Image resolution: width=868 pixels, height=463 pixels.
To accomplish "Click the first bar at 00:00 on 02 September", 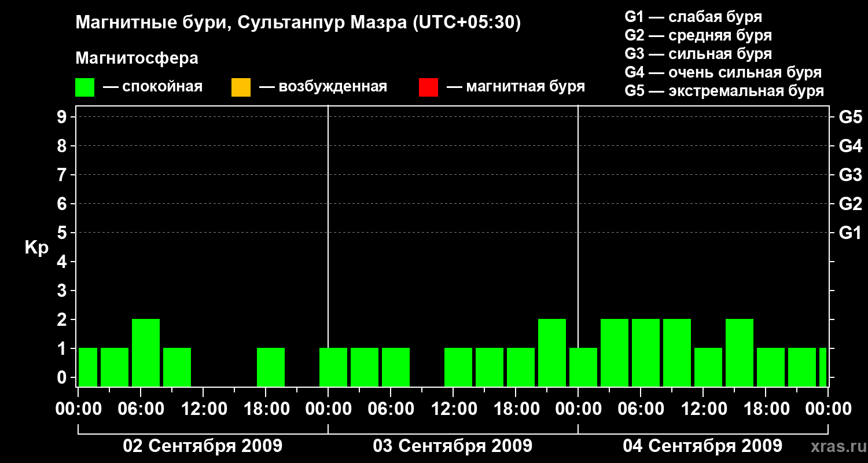I will pos(88,367).
